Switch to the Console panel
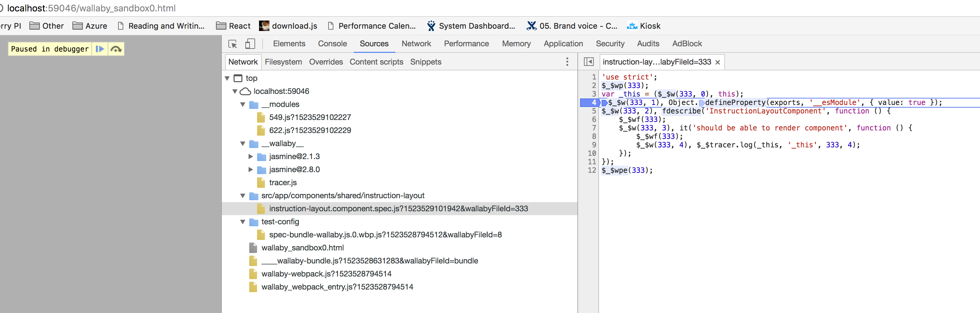The image size is (980, 313). [x=332, y=43]
